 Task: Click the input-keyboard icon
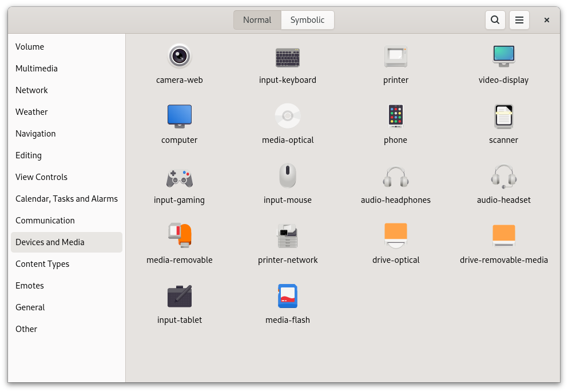[x=287, y=57]
